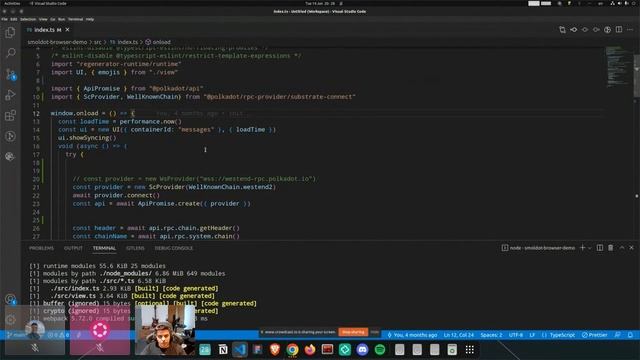The width and height of the screenshot is (640, 360).
Task: Close the terminal panel
Action: 631,248
